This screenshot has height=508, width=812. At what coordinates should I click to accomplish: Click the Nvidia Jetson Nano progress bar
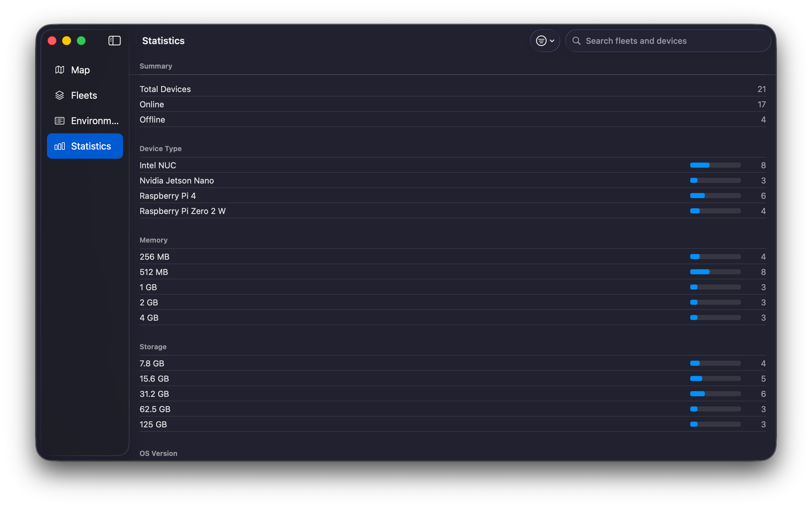click(x=715, y=180)
